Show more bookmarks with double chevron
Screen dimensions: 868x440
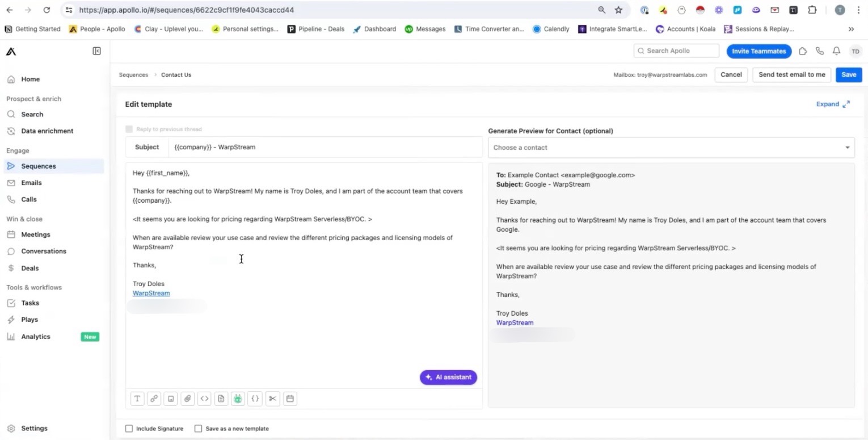click(x=851, y=29)
